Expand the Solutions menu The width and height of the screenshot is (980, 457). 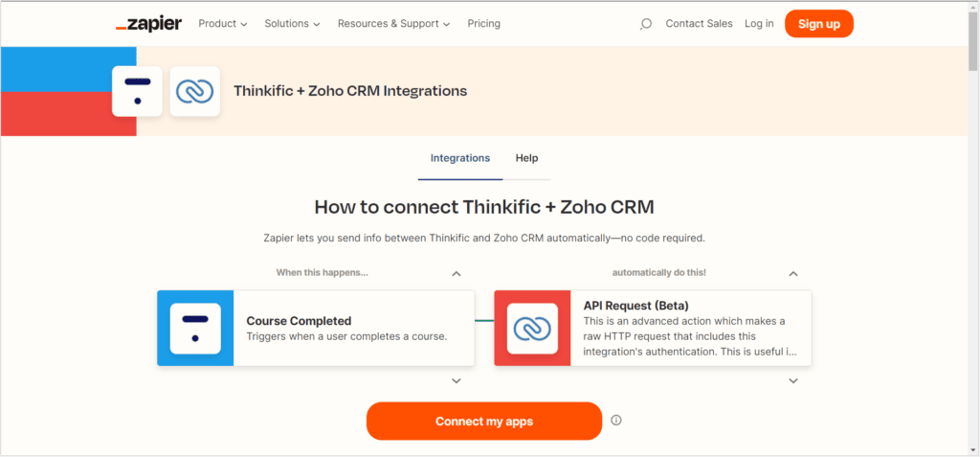[293, 24]
